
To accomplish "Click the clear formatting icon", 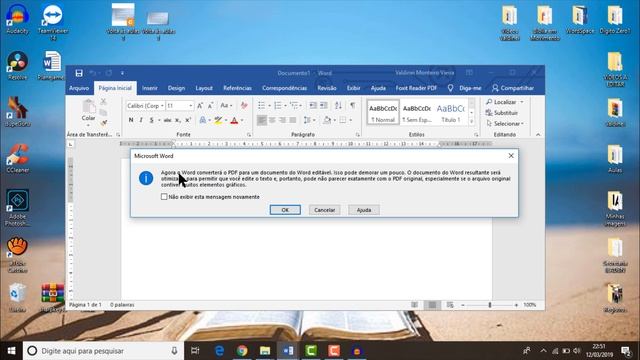I will click(244, 106).
